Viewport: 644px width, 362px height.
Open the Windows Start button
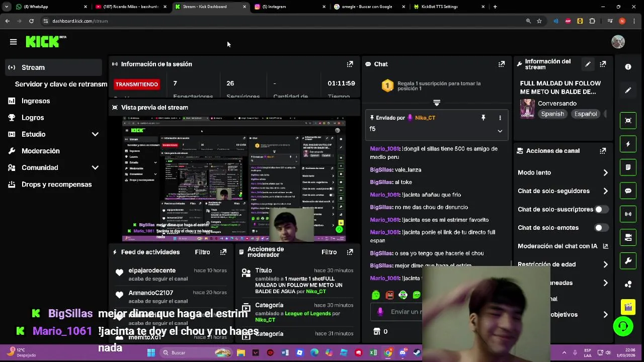(151, 352)
